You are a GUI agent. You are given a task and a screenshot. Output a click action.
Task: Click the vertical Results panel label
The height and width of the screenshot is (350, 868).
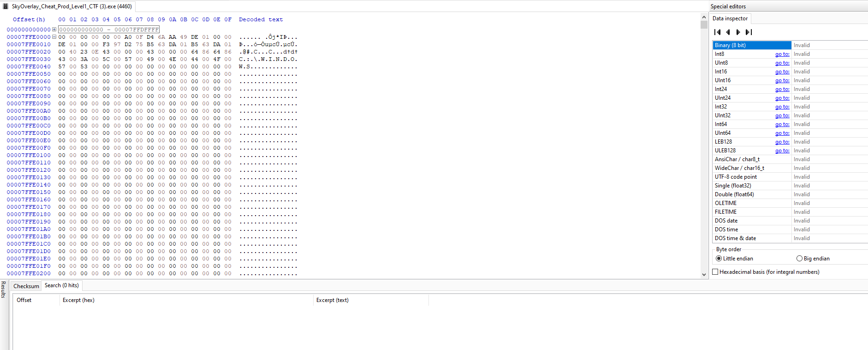pos(3,290)
